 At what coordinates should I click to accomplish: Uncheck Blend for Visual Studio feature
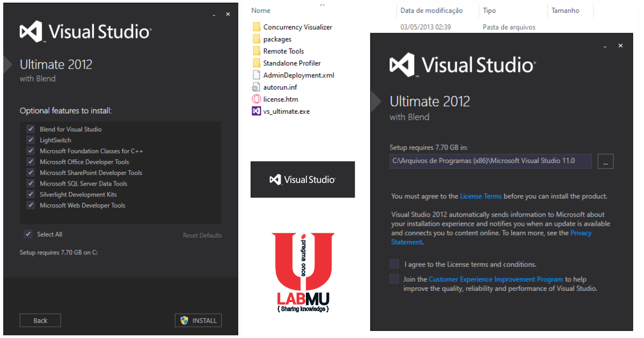(30, 129)
